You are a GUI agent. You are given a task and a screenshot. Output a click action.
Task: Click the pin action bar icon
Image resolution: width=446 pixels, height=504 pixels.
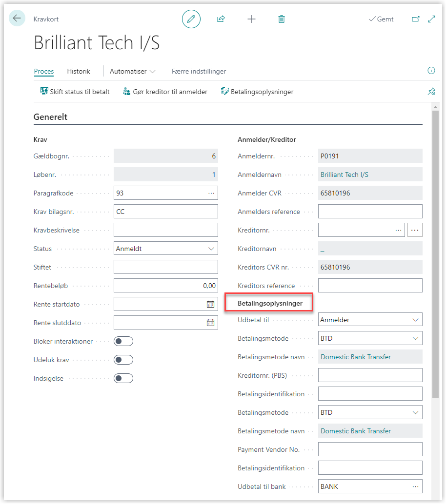tap(431, 92)
